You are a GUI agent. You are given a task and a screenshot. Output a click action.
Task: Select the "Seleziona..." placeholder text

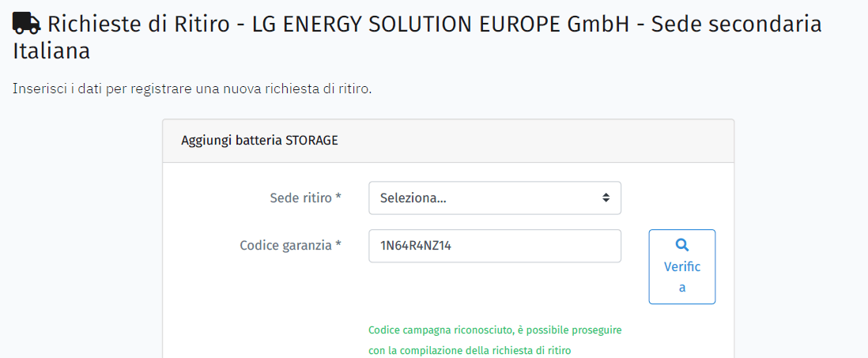coord(413,198)
